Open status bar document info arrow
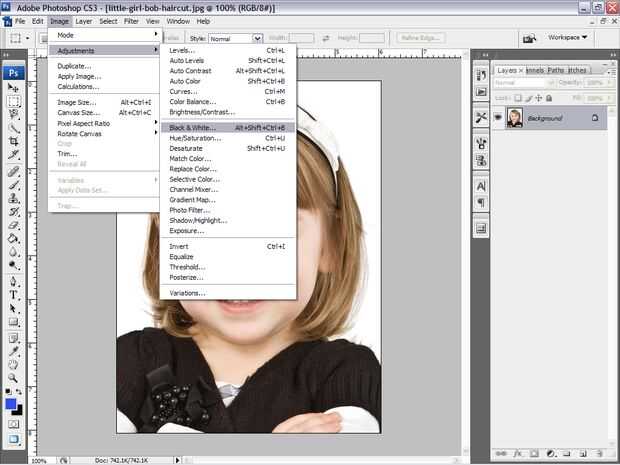The width and height of the screenshot is (620, 465). [x=178, y=460]
